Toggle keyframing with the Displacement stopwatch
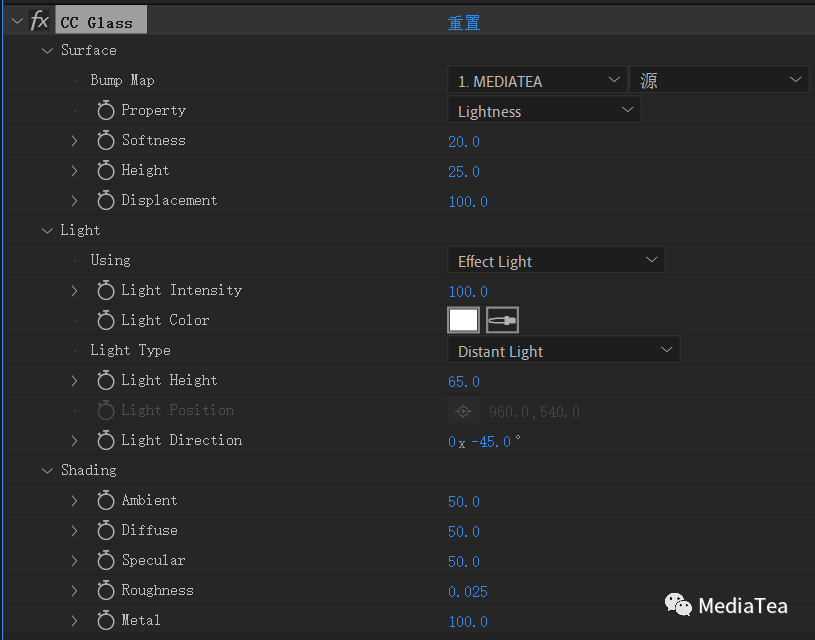The width and height of the screenshot is (815, 640). tap(106, 201)
